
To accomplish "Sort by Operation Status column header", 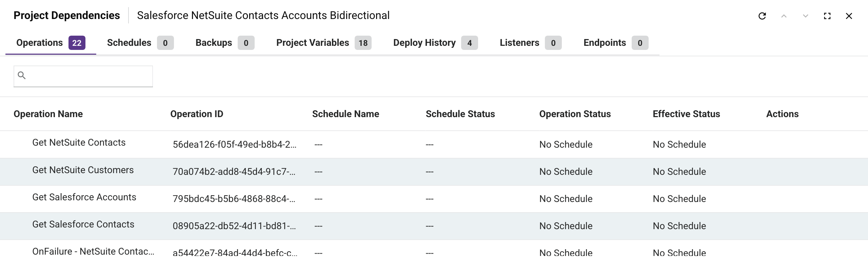I will pos(575,114).
